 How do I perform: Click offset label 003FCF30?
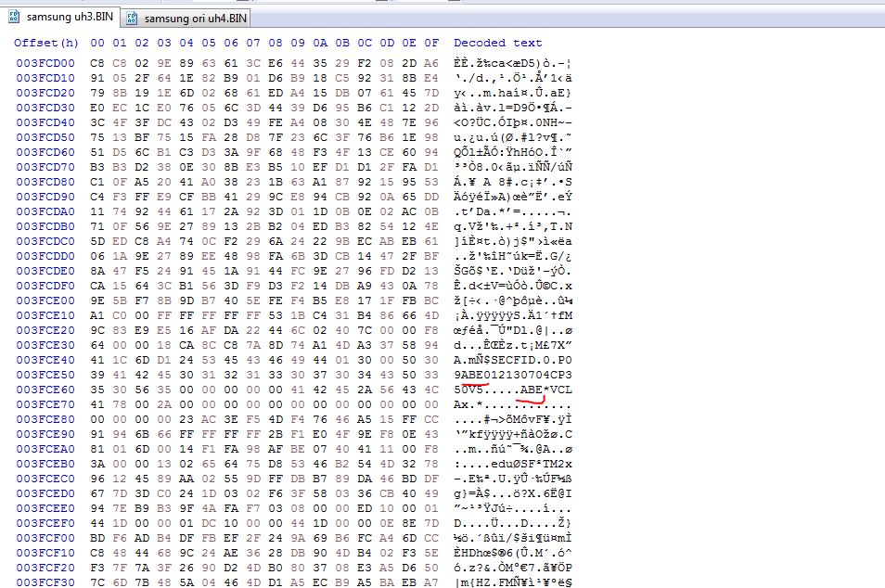click(45, 582)
